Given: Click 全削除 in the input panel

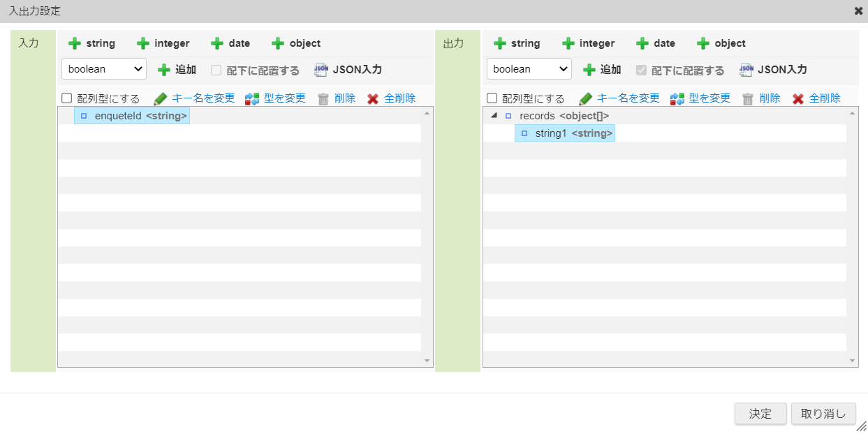Looking at the screenshot, I should pyautogui.click(x=392, y=98).
